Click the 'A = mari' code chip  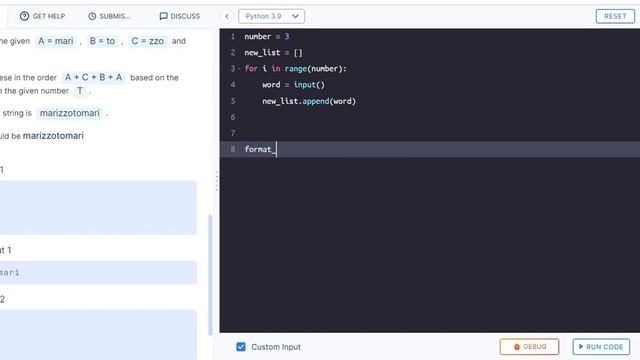[x=56, y=41]
